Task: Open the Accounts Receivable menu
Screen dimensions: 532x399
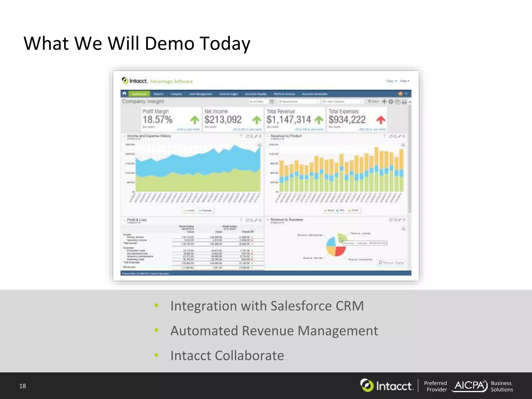Action: pyautogui.click(x=315, y=94)
